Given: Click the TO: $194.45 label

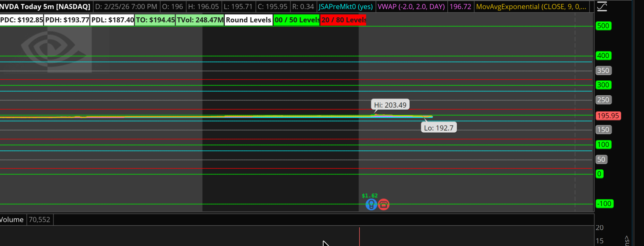Looking at the screenshot, I should coord(155,20).
